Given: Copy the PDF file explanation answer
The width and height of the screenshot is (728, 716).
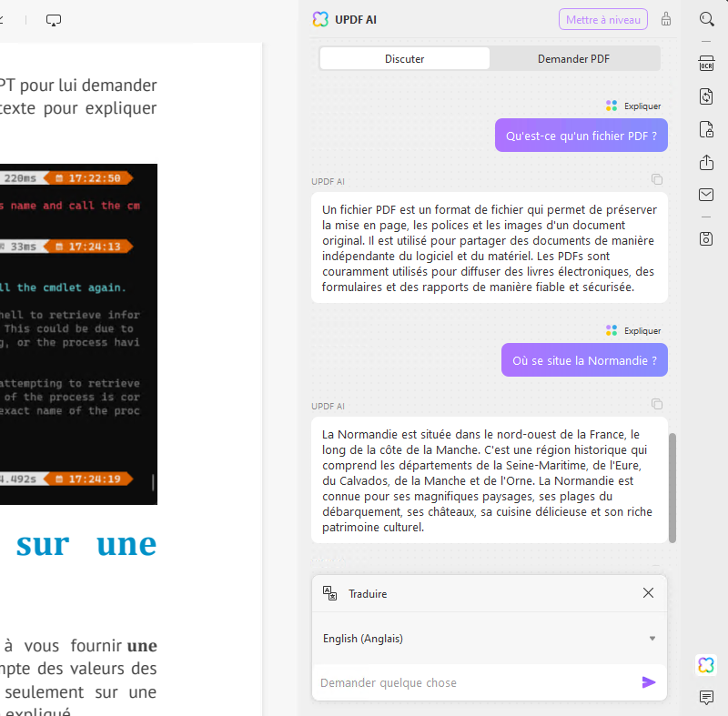Looking at the screenshot, I should pos(656,179).
